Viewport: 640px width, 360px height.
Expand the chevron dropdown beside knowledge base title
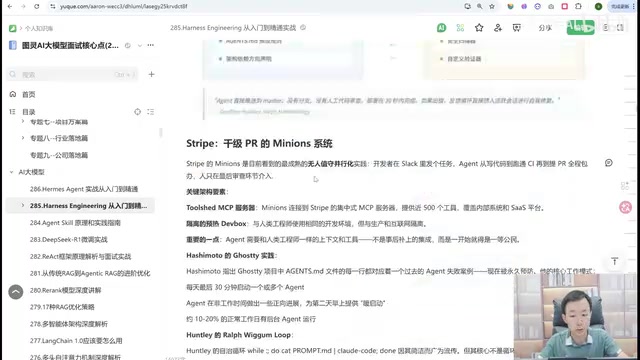click(x=140, y=45)
